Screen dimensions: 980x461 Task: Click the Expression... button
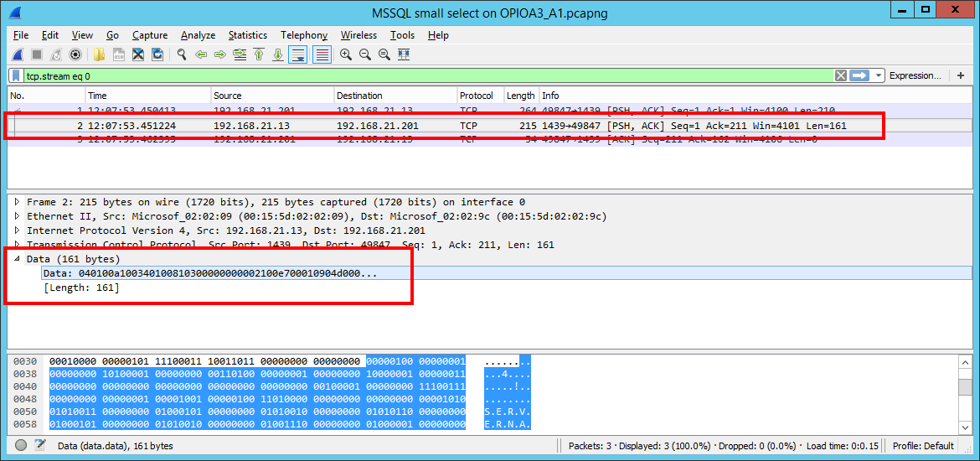coord(915,75)
